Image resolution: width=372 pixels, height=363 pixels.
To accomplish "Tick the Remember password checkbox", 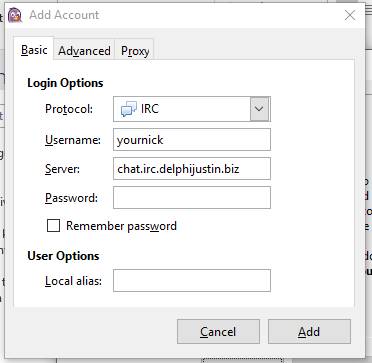I will pos(53,226).
